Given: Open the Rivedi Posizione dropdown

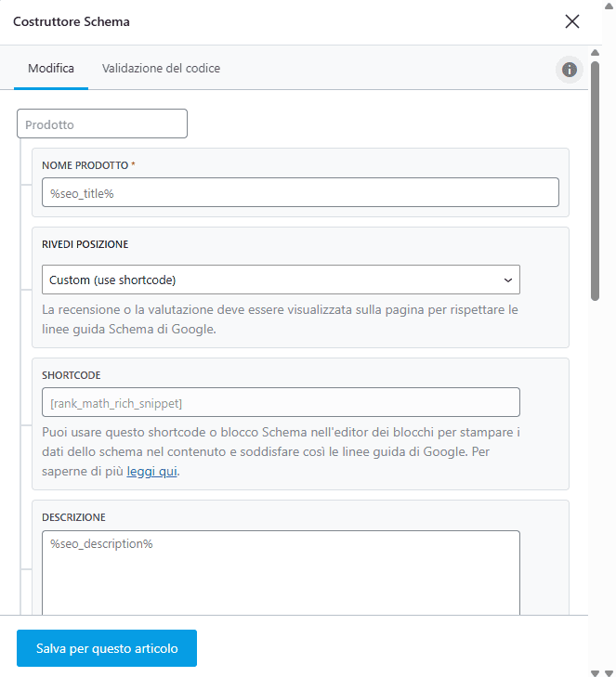Looking at the screenshot, I should click(281, 280).
